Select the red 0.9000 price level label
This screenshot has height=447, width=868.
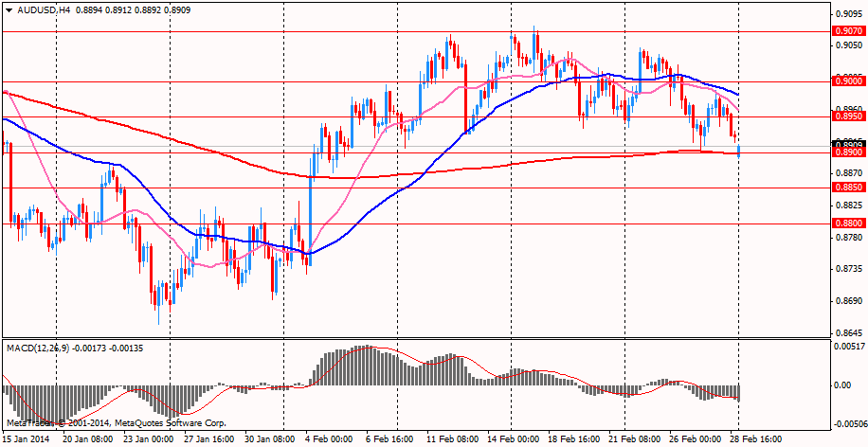click(849, 81)
